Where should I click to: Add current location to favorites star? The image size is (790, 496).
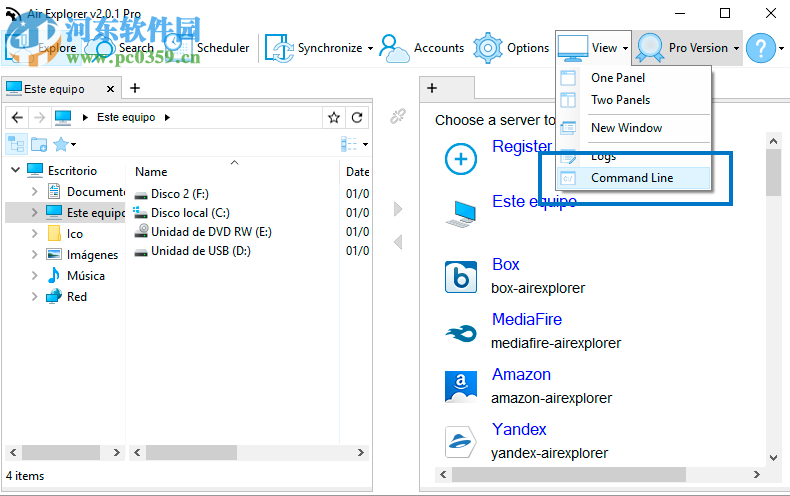(334, 117)
